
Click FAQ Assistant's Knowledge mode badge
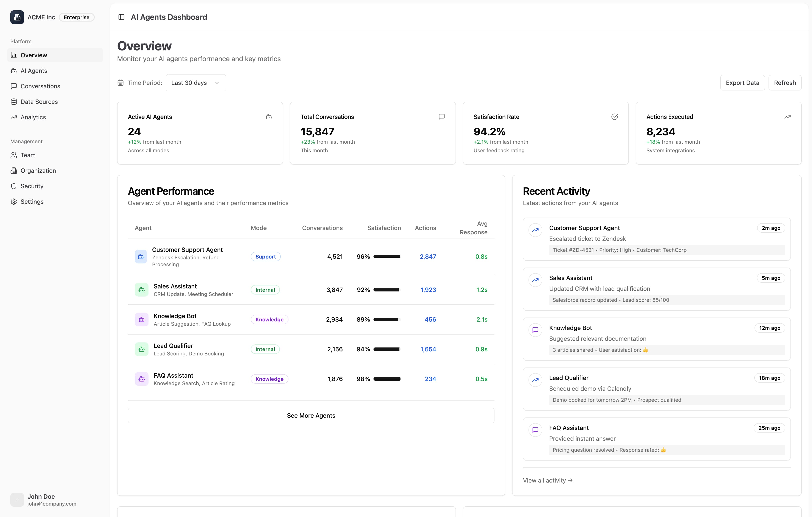270,379
